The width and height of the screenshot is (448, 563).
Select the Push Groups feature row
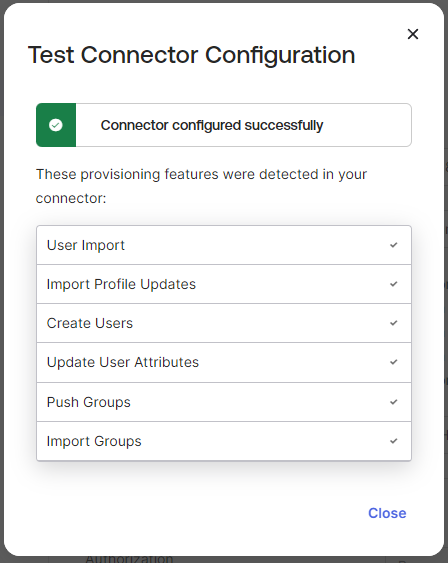[x=224, y=402]
